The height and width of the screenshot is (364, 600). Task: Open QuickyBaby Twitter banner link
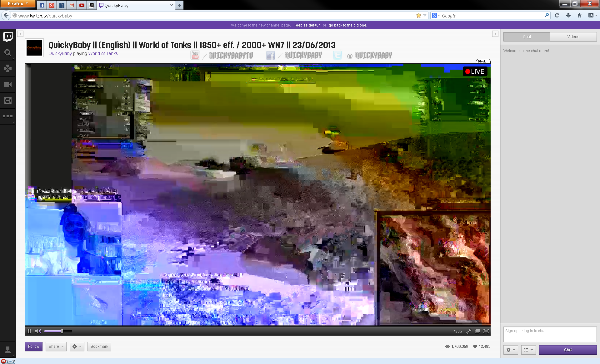pyautogui.click(x=362, y=55)
